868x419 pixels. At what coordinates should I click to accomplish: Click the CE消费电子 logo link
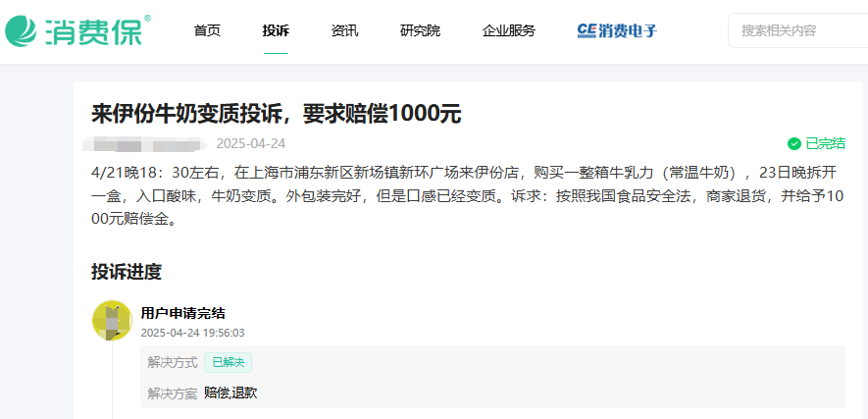[617, 30]
